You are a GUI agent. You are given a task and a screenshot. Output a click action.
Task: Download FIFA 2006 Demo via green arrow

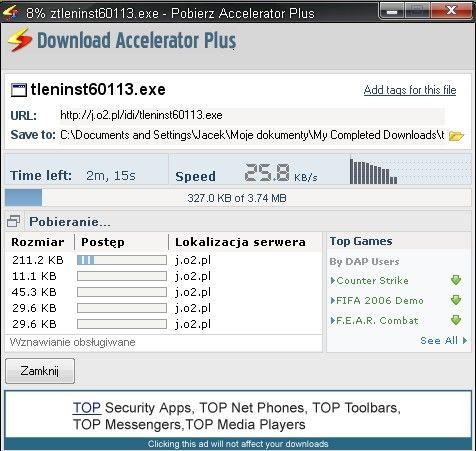tap(456, 300)
